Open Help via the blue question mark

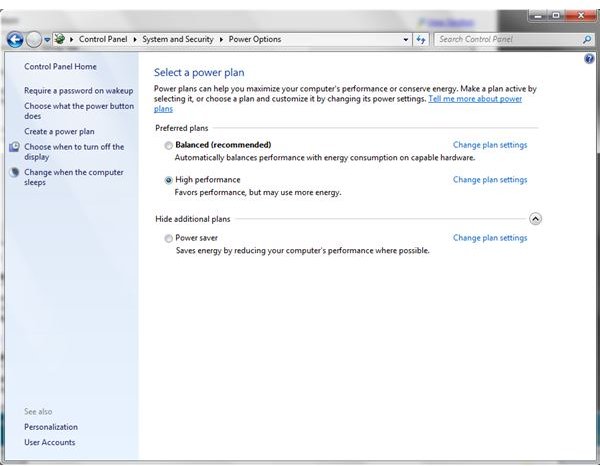(x=589, y=59)
